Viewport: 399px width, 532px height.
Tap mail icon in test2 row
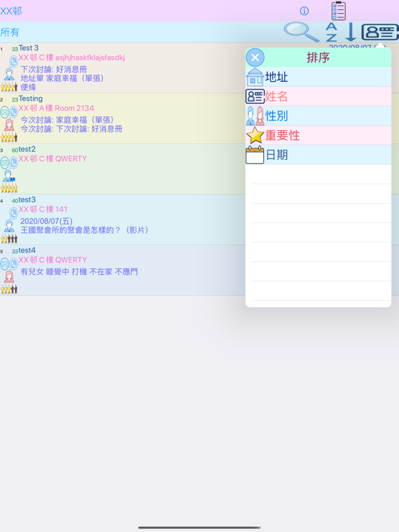[x=4, y=163]
